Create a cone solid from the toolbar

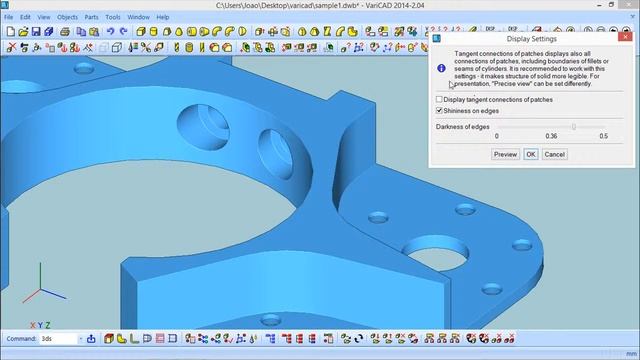tap(179, 31)
